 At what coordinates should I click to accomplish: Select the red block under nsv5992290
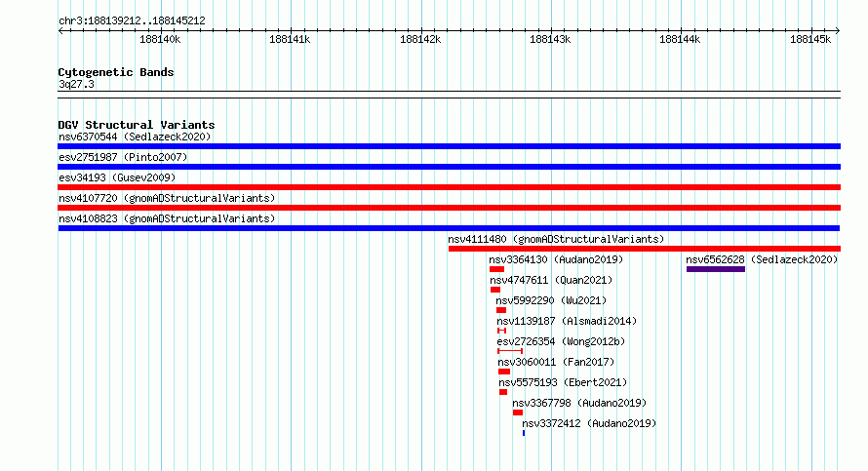[501, 310]
